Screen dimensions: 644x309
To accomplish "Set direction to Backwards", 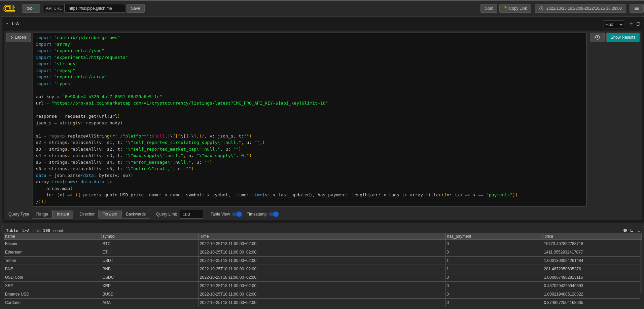I will pyautogui.click(x=136, y=214).
